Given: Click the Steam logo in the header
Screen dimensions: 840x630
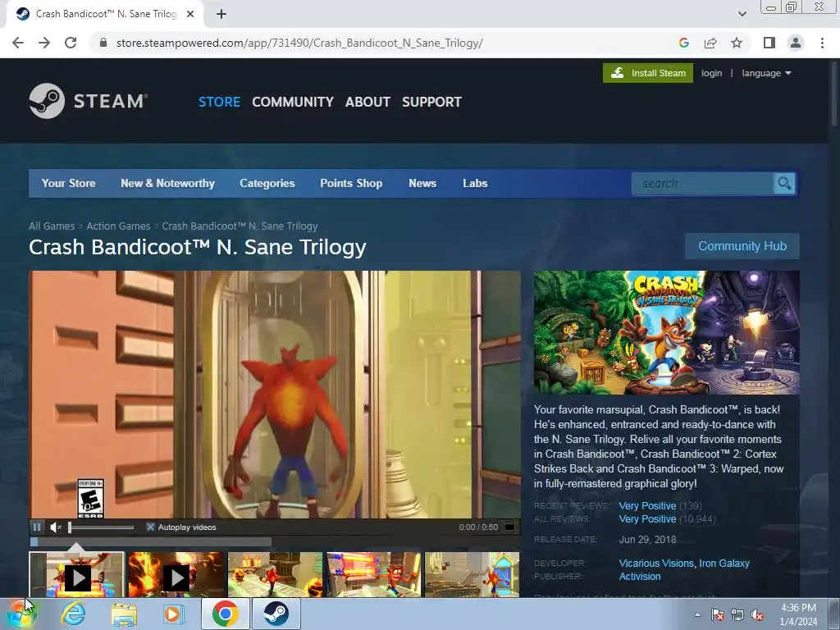Looking at the screenshot, I should coord(89,101).
